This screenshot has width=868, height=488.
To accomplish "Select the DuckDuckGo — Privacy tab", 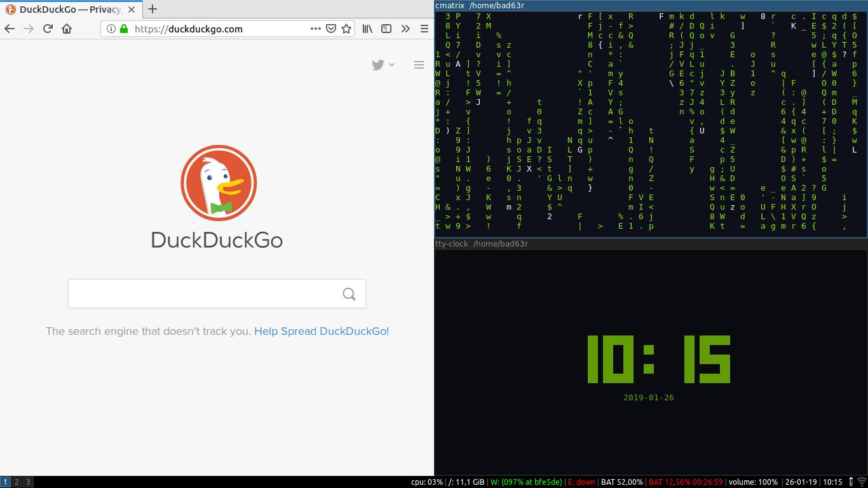I will (x=70, y=10).
